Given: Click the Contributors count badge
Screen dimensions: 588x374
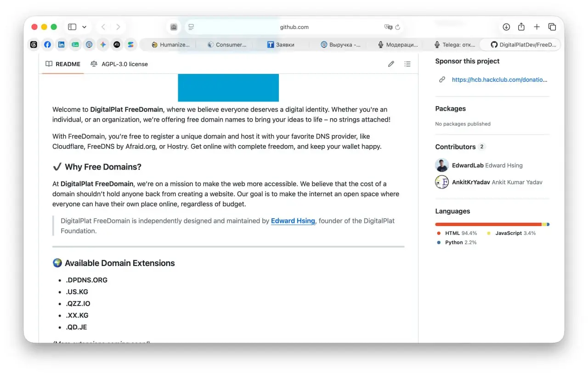Looking at the screenshot, I should (482, 147).
